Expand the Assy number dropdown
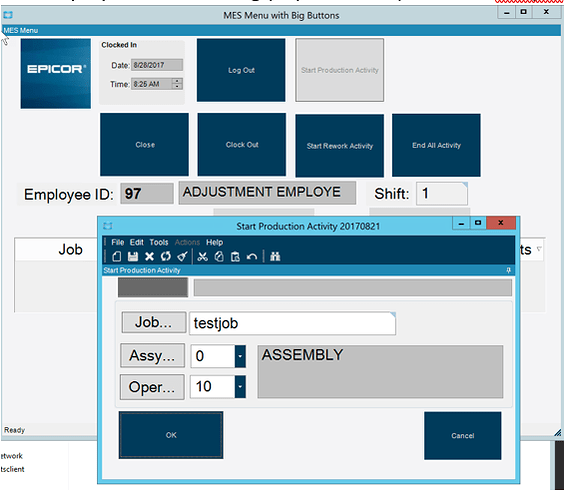 240,356
